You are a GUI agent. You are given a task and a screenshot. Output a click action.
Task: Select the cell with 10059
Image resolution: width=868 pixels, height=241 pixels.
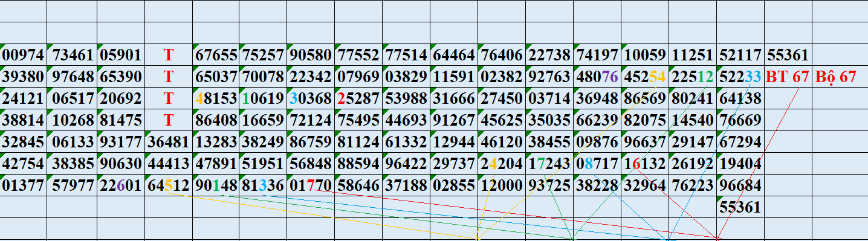645,56
